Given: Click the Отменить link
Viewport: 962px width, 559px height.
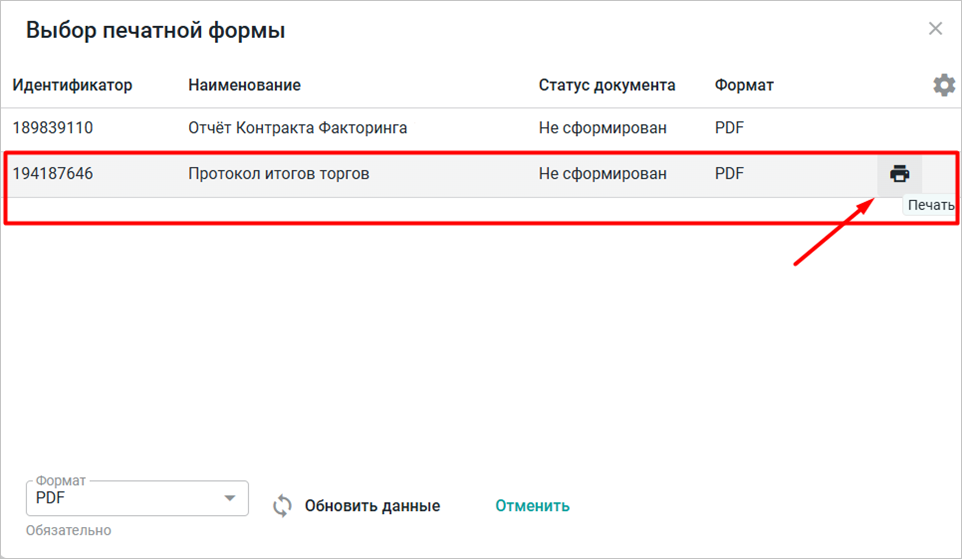Looking at the screenshot, I should click(532, 506).
